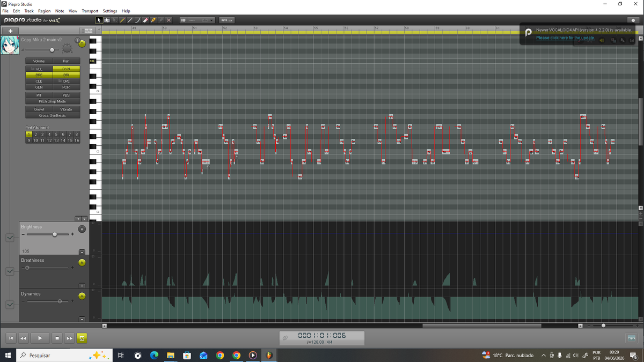Click the red X delete tool
644x362 pixels.
(169, 20)
